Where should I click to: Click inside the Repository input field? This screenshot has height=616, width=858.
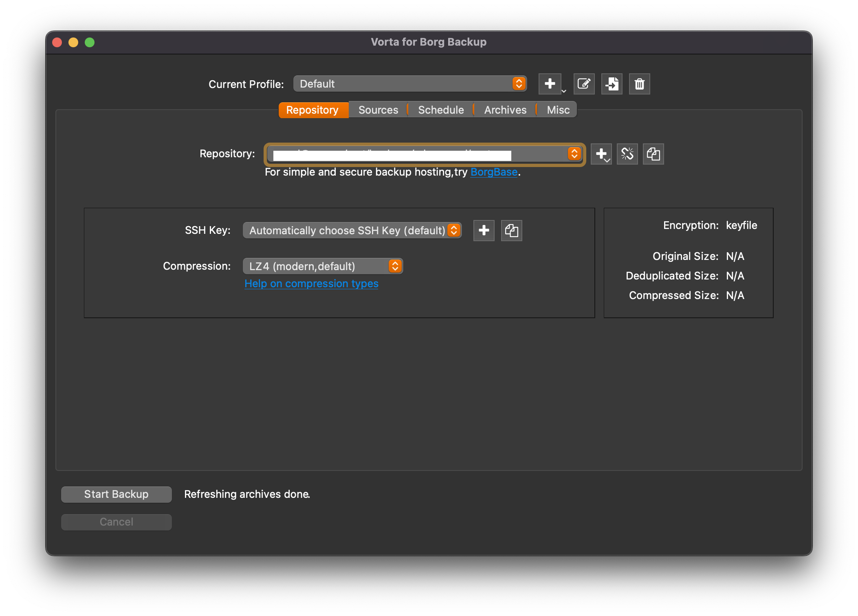407,154
